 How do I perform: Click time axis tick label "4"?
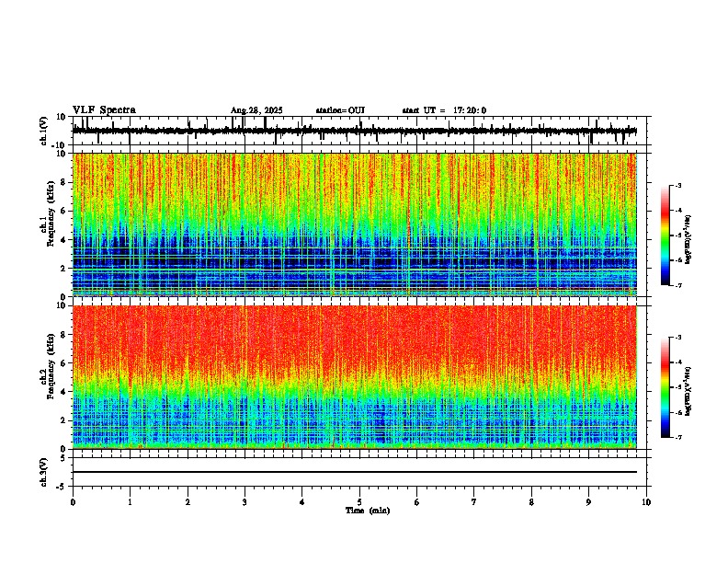pyautogui.click(x=302, y=502)
